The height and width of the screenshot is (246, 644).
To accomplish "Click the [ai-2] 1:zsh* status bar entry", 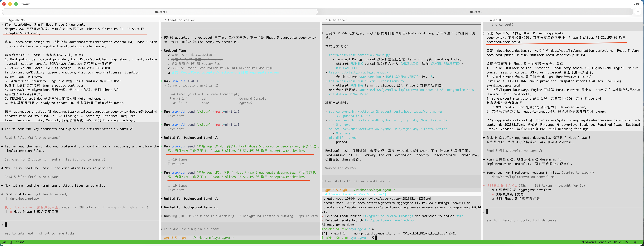I will (13, 242).
